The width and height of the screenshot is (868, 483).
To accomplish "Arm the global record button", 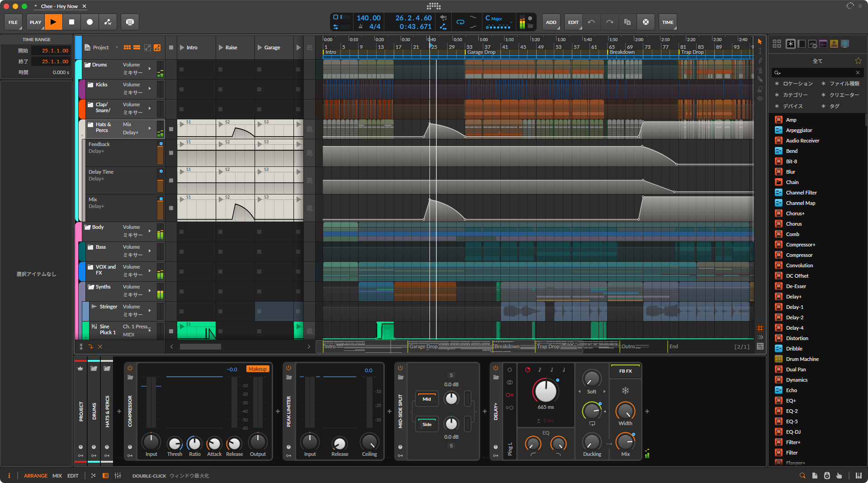I will click(90, 22).
